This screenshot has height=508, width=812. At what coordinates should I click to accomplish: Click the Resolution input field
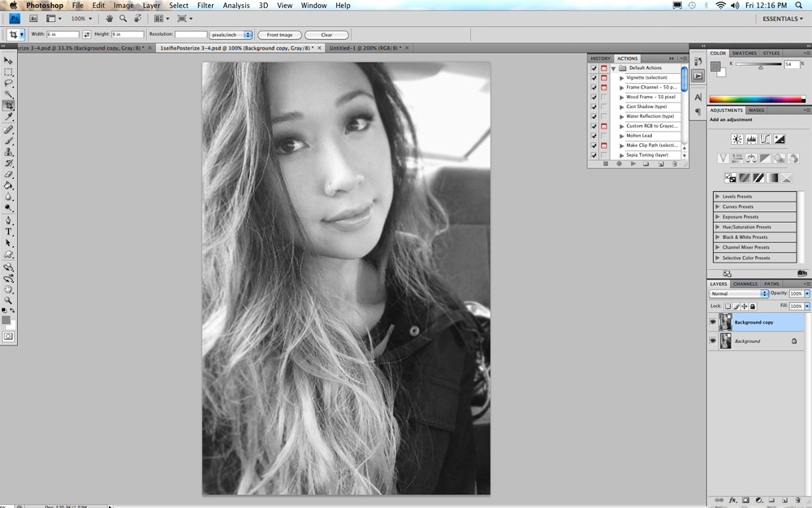tap(191, 35)
